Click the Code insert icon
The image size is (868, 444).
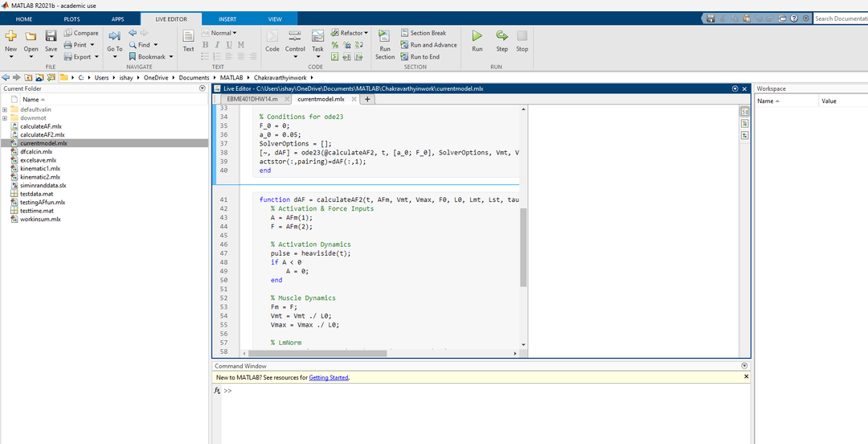[272, 37]
